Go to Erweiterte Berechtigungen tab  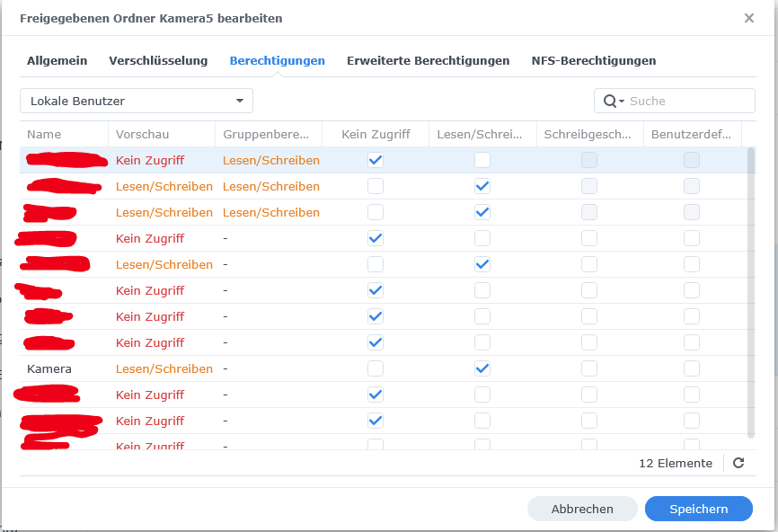click(x=428, y=61)
